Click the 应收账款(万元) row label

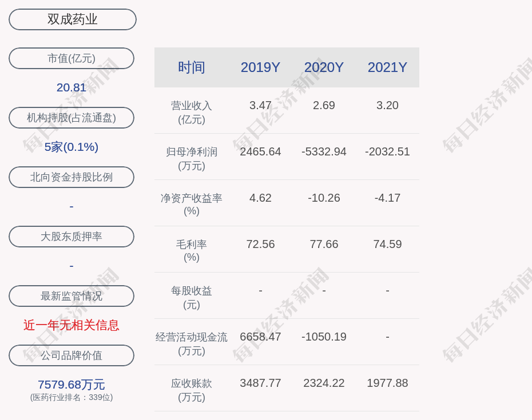192,390
